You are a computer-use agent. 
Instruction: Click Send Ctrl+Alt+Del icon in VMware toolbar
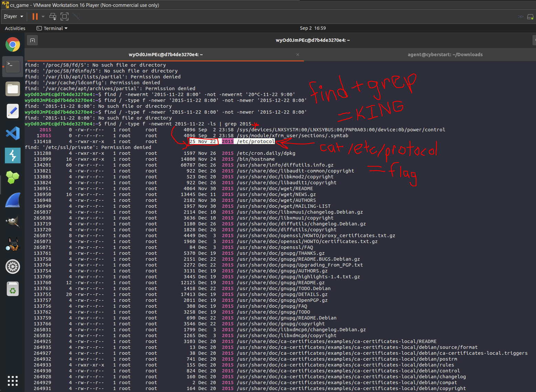(x=53, y=16)
